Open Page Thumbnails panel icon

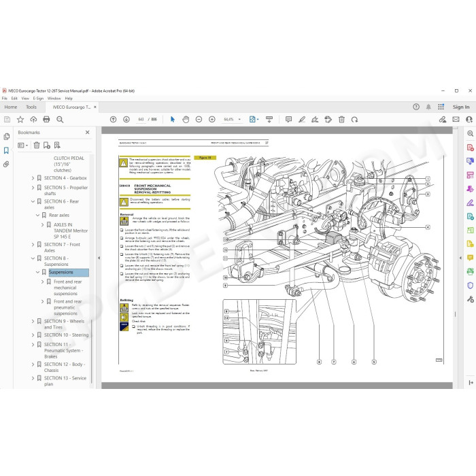click(6, 137)
